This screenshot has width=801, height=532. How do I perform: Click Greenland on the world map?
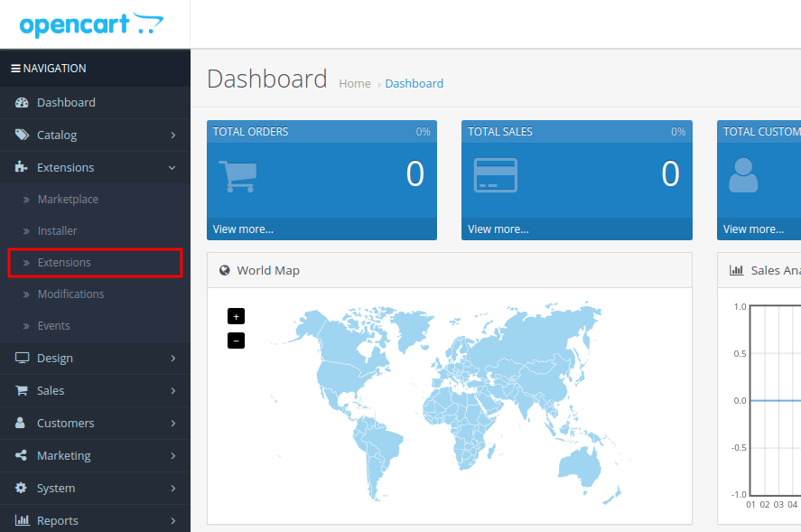(x=413, y=329)
